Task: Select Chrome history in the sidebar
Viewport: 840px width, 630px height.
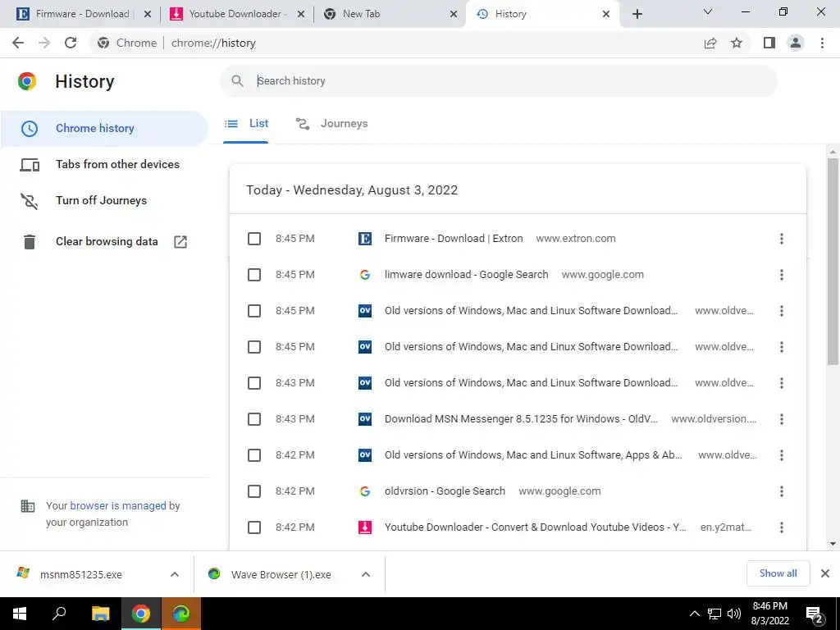Action: click(104, 129)
